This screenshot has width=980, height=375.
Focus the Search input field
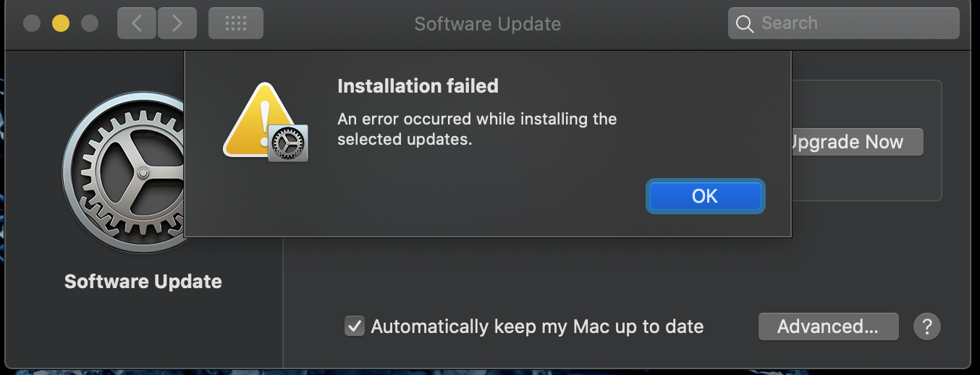854,24
